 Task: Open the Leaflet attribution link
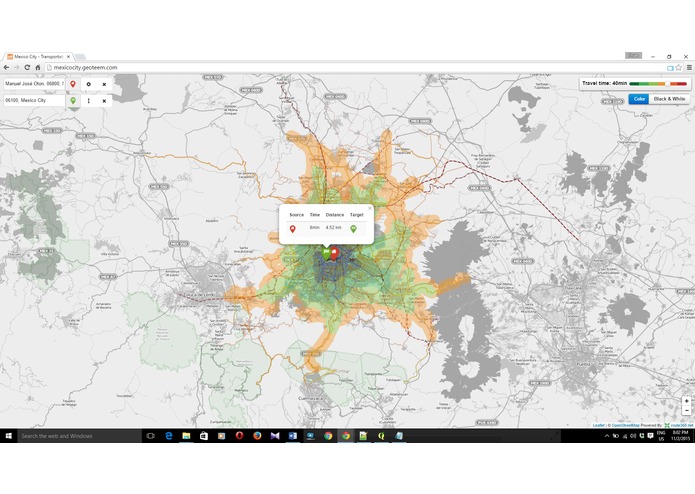[x=598, y=425]
